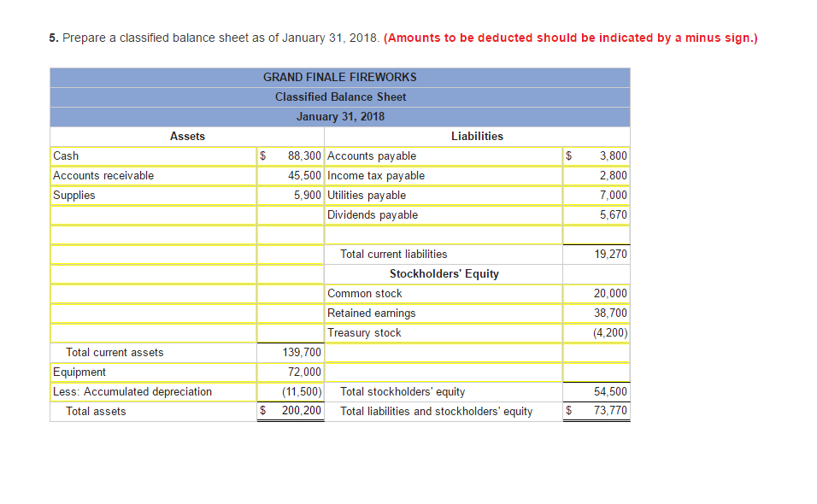Click the Assets column heading

(187, 137)
